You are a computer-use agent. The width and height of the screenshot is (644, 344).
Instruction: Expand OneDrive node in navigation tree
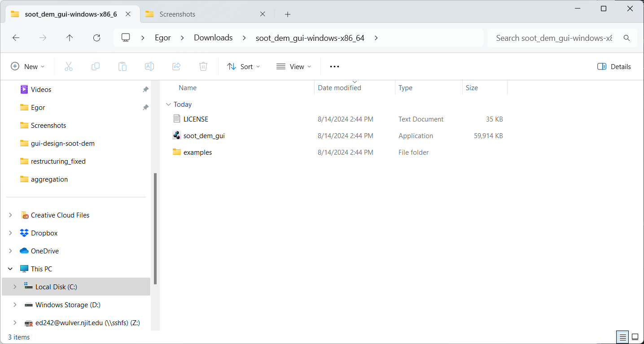(10, 251)
